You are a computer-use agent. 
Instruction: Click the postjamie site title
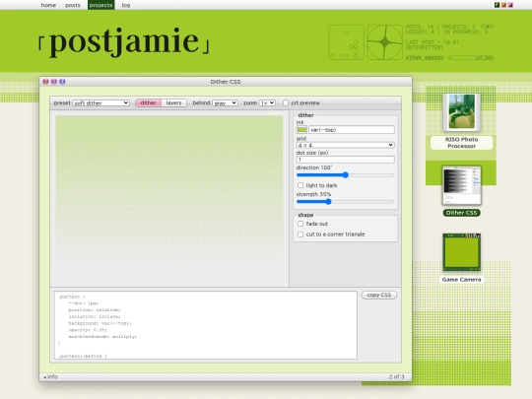124,41
